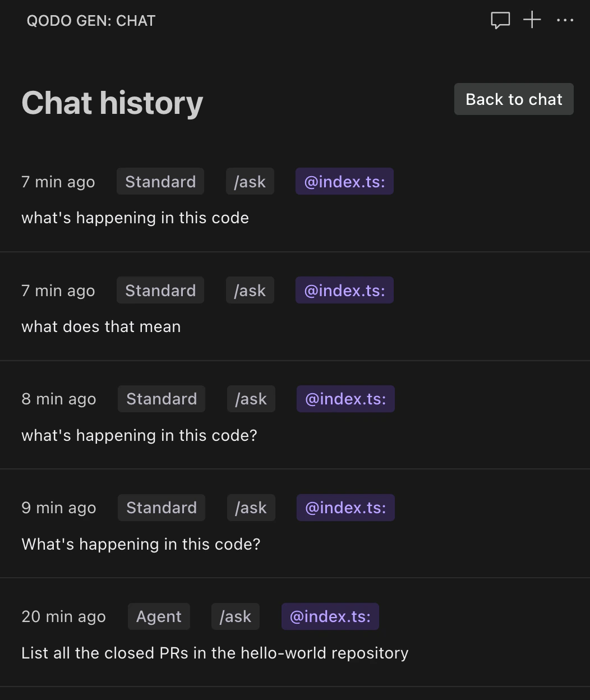Open the Agent conversation about closed PRs

click(215, 653)
